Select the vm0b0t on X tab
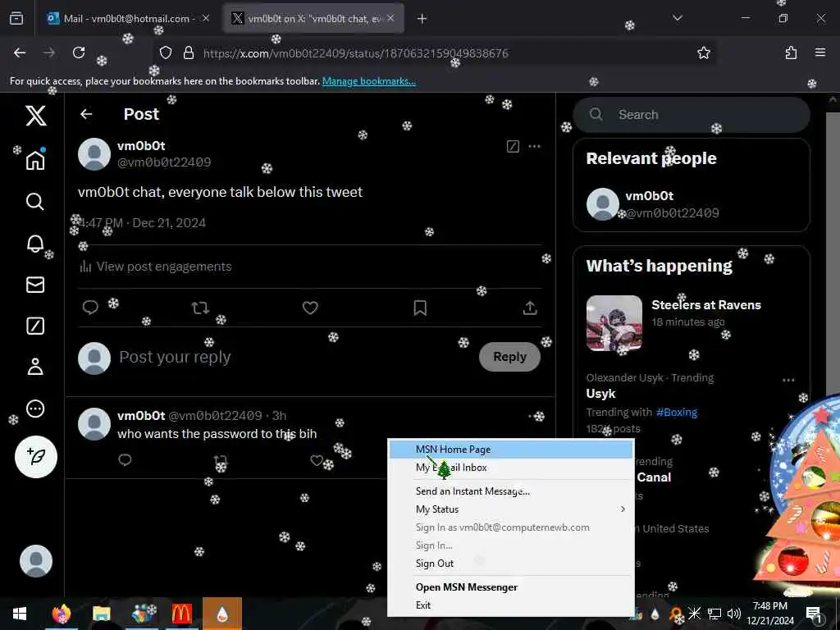Viewport: 840px width, 630px height. 313,18
